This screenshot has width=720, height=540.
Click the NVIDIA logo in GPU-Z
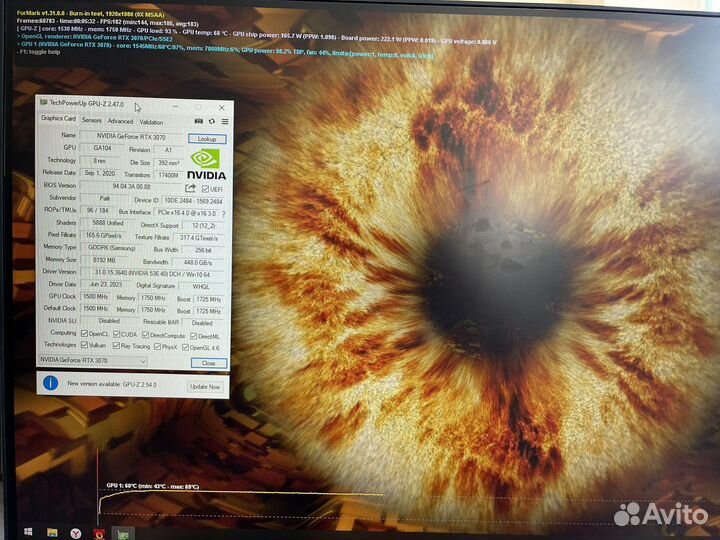coord(206,164)
